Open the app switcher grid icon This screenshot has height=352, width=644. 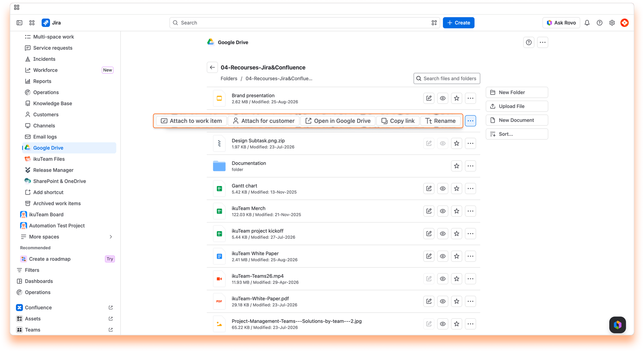click(x=32, y=23)
